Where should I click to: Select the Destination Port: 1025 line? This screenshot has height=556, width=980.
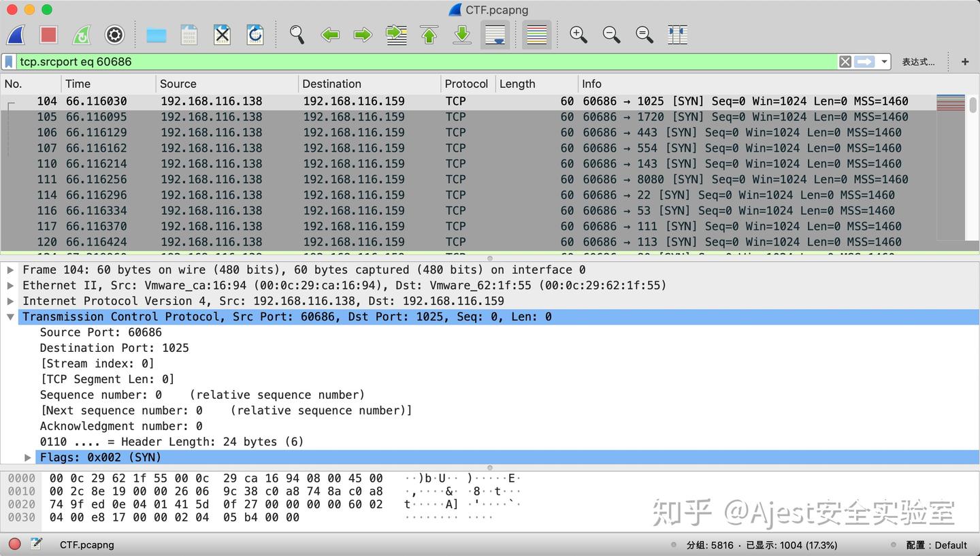tap(114, 348)
